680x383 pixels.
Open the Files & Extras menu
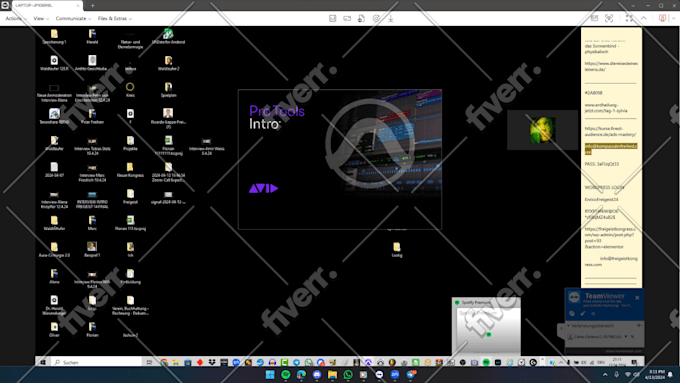pos(114,19)
